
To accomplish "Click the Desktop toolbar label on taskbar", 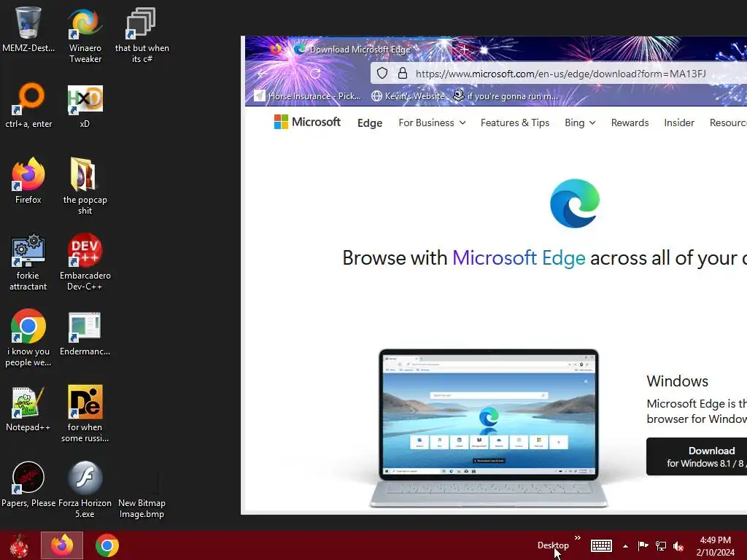I will click(x=553, y=545).
